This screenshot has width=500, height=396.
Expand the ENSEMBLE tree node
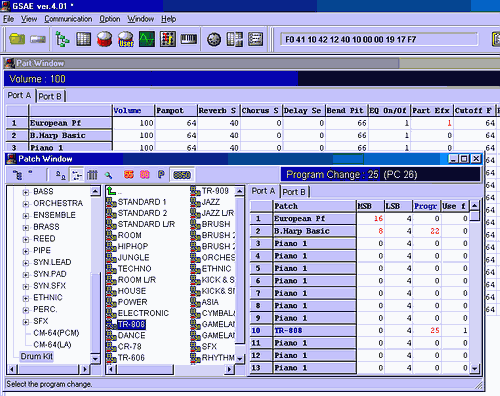pyautogui.click(x=26, y=216)
